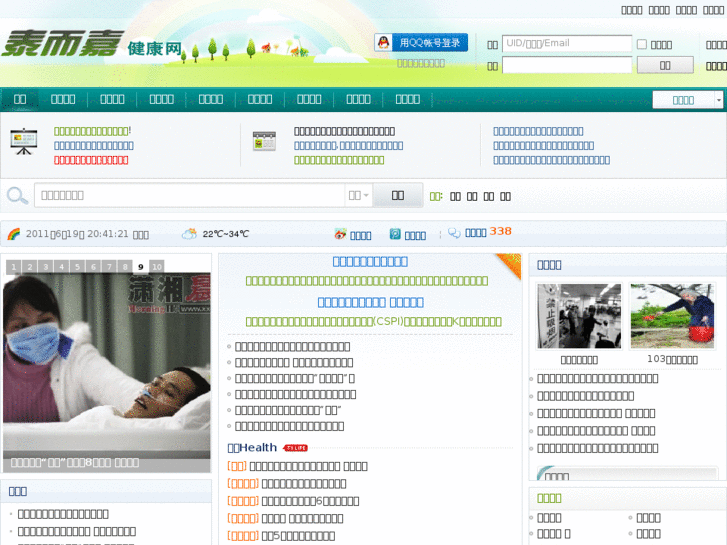The image size is (727, 545).
Task: Open the teal Tencent Weibo icon
Action: (395, 234)
